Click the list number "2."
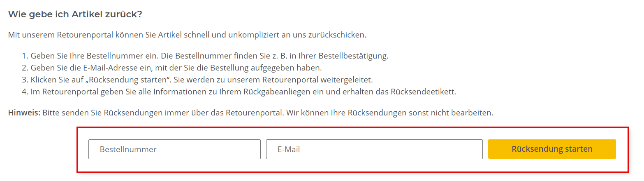Screen dimensions: 644x181 pyautogui.click(x=25, y=68)
